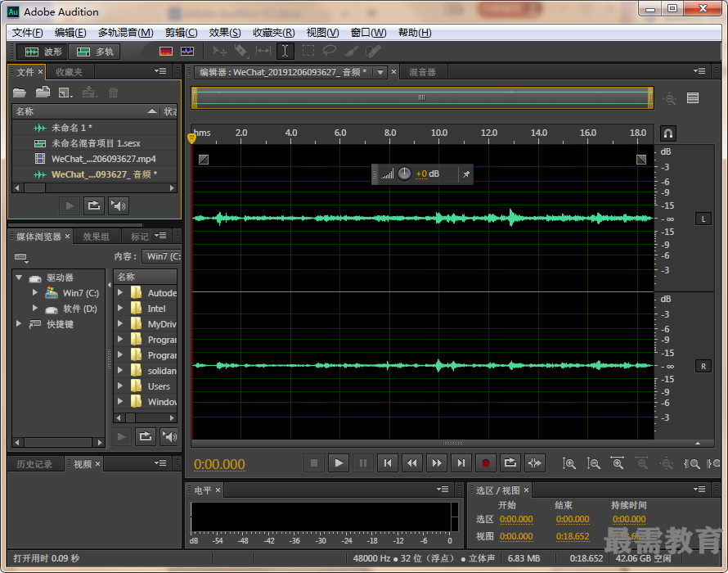
Task: Click Fast Forward transport button
Action: [x=437, y=462]
